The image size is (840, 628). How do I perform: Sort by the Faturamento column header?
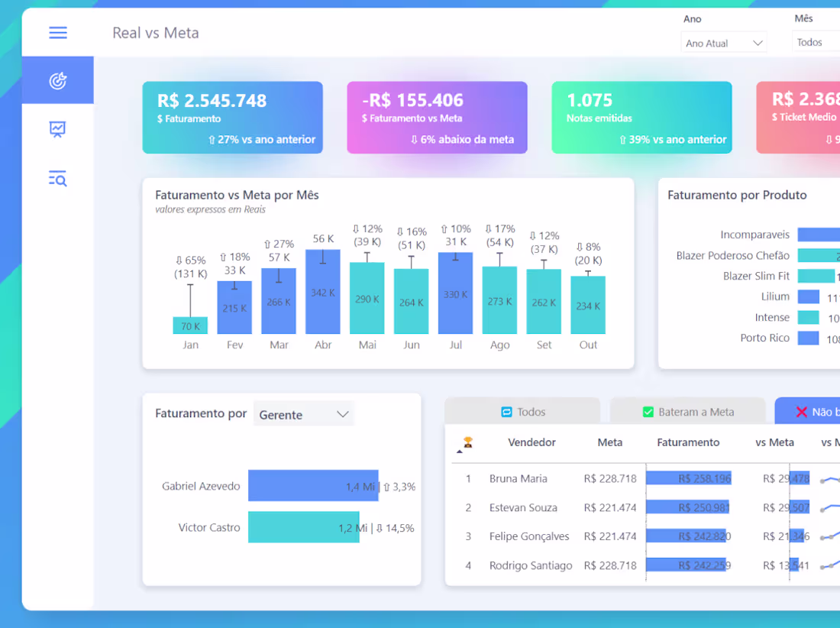tap(688, 442)
